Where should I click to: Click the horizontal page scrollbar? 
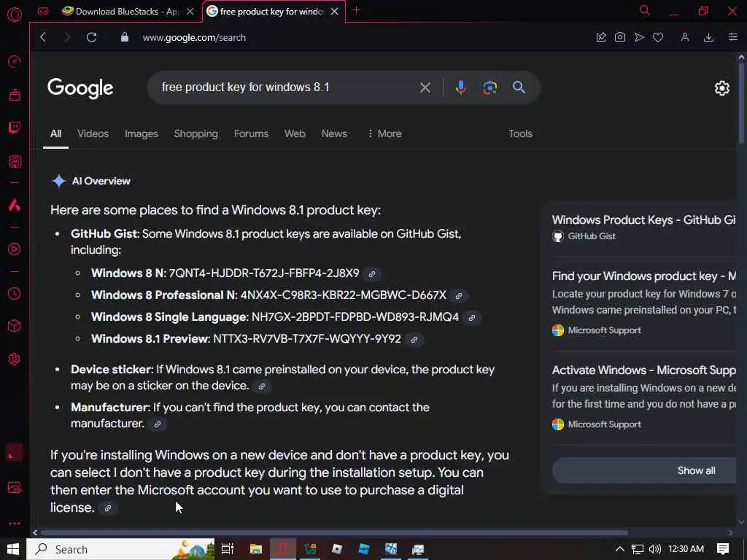click(333, 532)
